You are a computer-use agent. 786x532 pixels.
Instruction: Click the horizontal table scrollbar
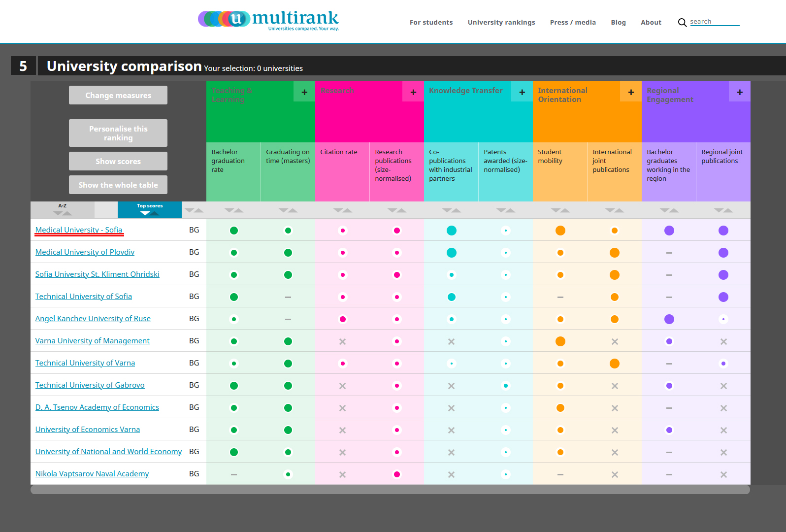390,490
